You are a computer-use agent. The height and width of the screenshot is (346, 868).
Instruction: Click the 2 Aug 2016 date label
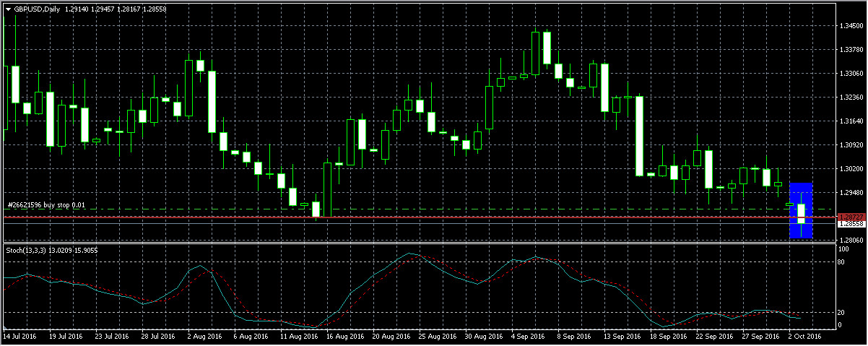click(x=205, y=337)
